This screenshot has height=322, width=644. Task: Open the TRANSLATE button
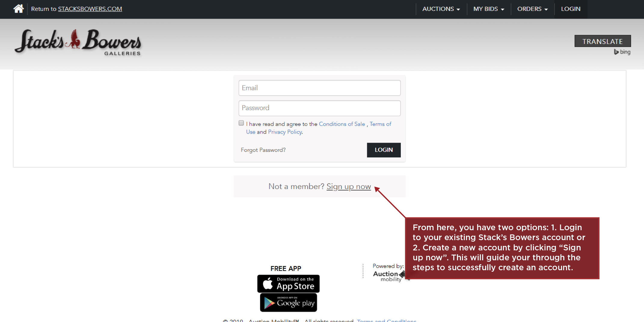(603, 41)
